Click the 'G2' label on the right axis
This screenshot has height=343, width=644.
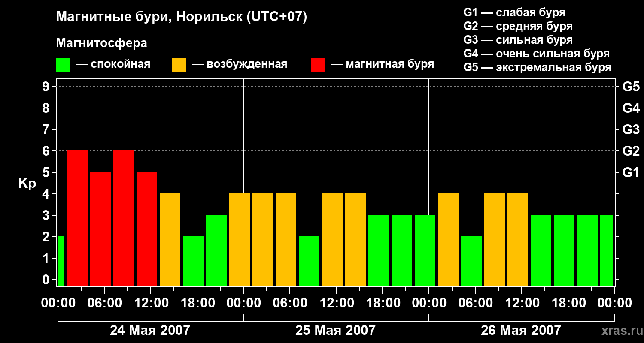pos(631,151)
